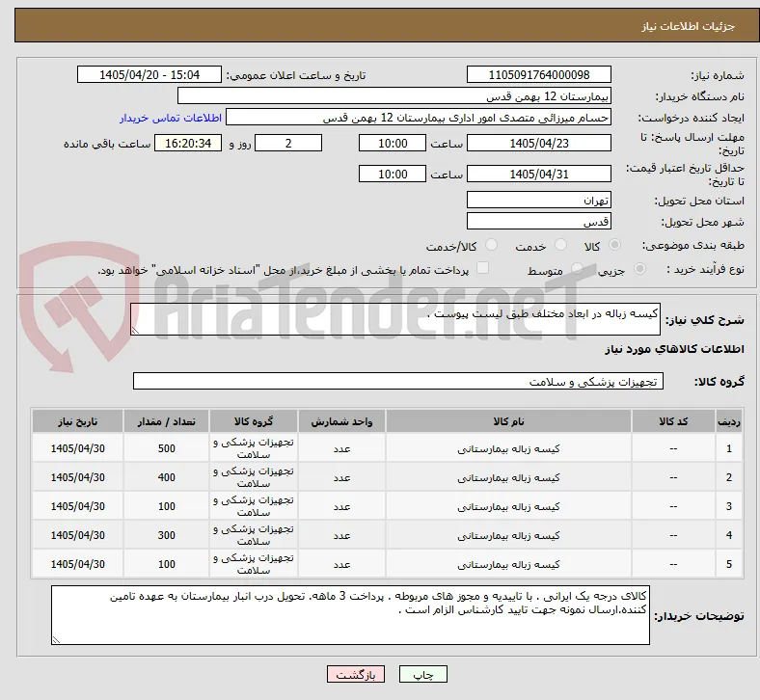
Task: Click quantity 300 in row 4
Action: click(166, 535)
